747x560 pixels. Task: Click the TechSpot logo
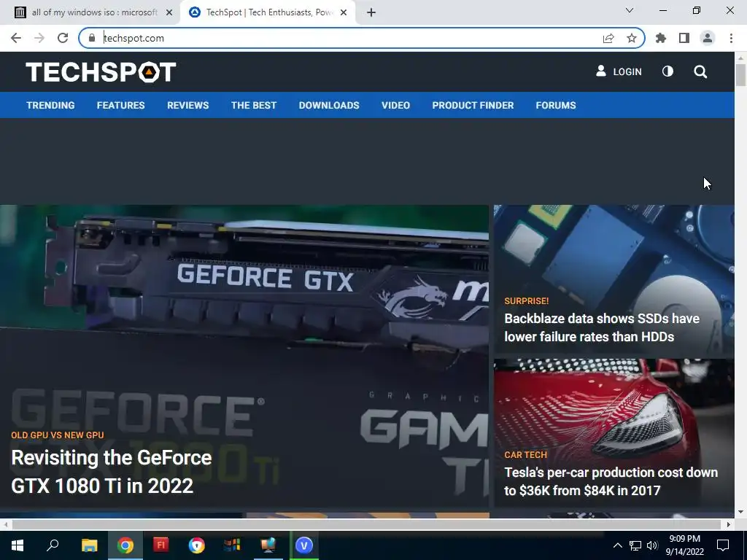[101, 72]
